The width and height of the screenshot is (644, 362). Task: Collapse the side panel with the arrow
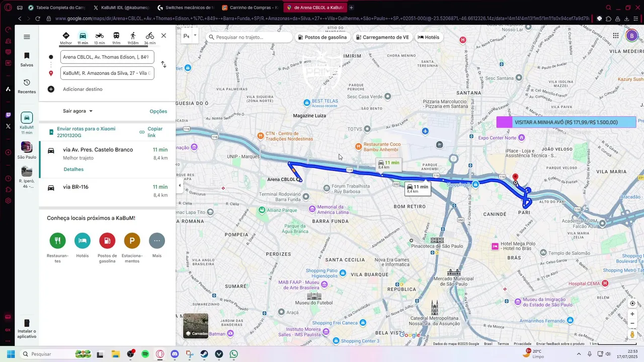pos(180,186)
